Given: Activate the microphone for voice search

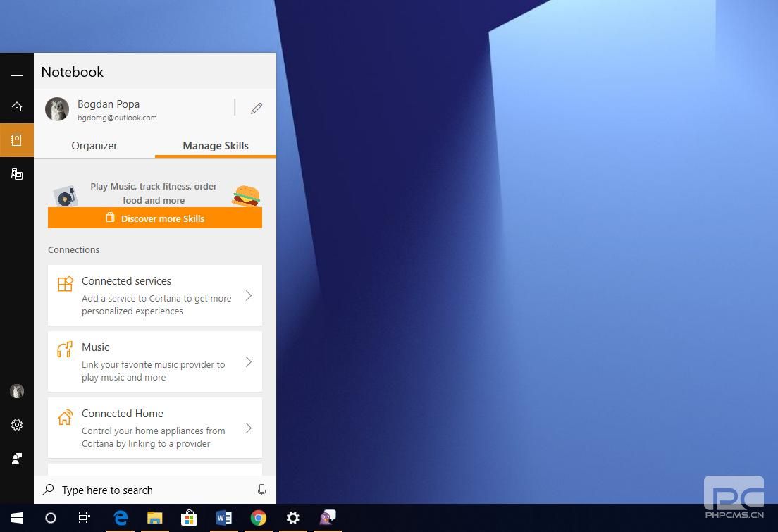Looking at the screenshot, I should pos(261,490).
